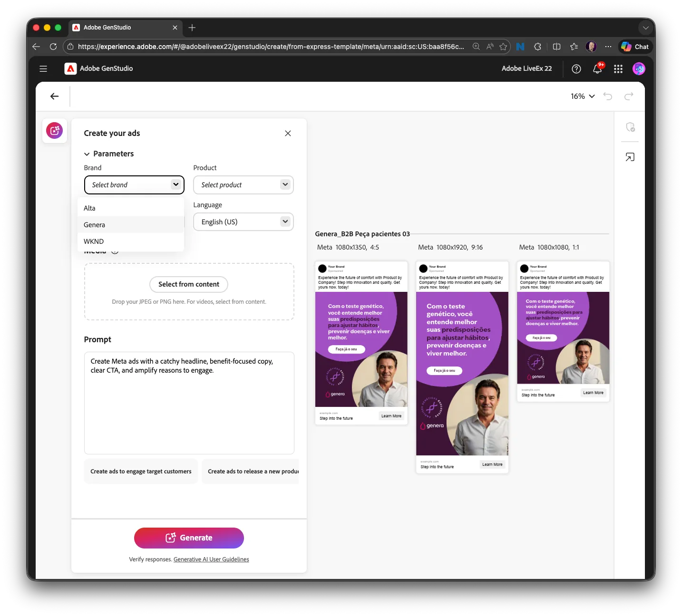
Task: Choose WKND from the brand list
Action: pos(131,241)
